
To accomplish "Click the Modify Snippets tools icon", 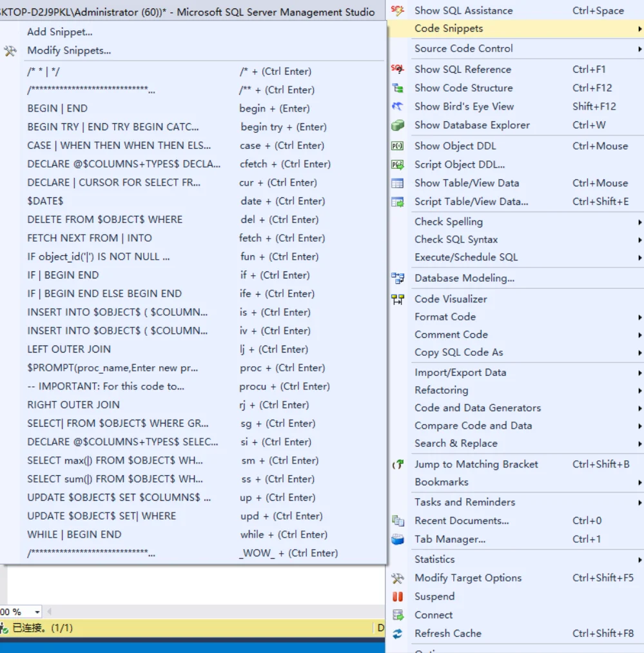I will click(x=10, y=50).
